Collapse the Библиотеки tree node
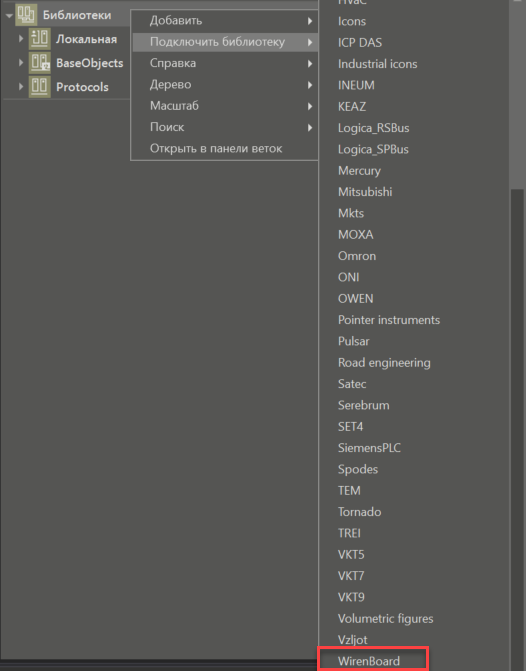 click(9, 15)
